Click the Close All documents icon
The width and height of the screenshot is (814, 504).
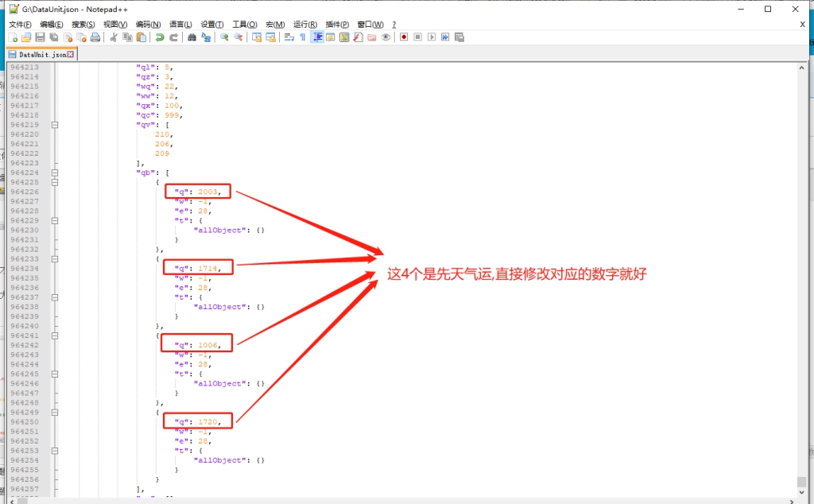coord(82,37)
